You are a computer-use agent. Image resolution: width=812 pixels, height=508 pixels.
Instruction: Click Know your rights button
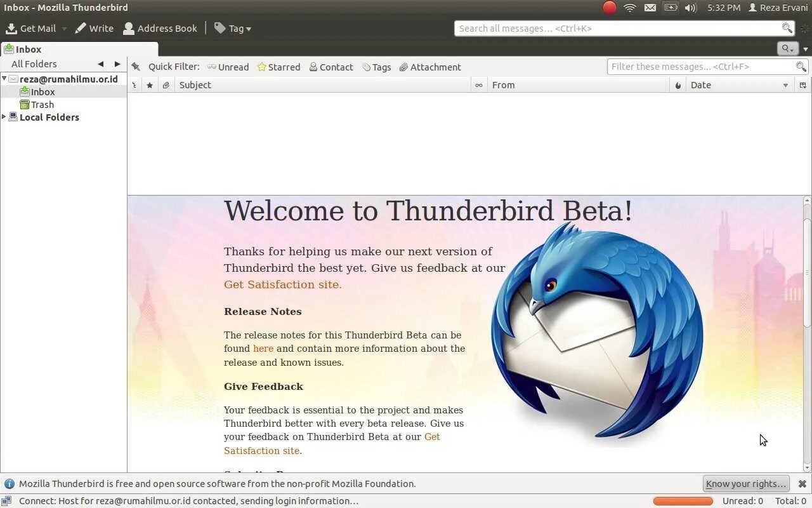coord(746,484)
